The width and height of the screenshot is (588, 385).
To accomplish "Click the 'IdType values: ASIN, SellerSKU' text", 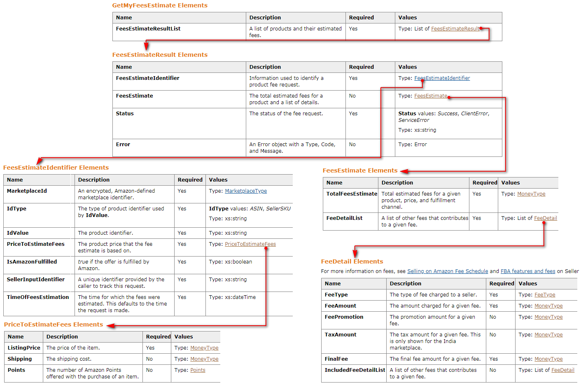I will 250,209.
